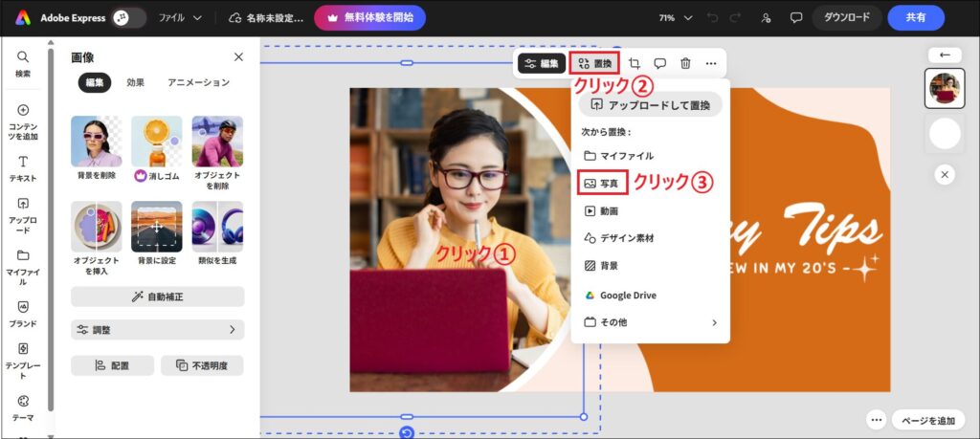Close the 画像 panel
The image size is (980, 439).
pos(238,56)
